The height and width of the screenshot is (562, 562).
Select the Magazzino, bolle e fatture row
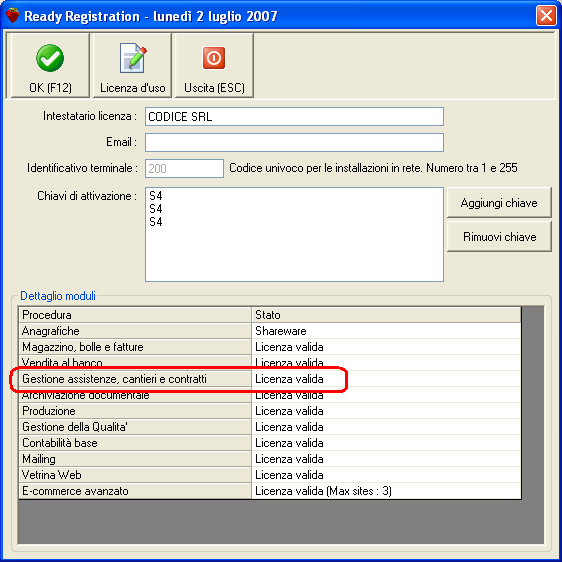pyautogui.click(x=270, y=347)
